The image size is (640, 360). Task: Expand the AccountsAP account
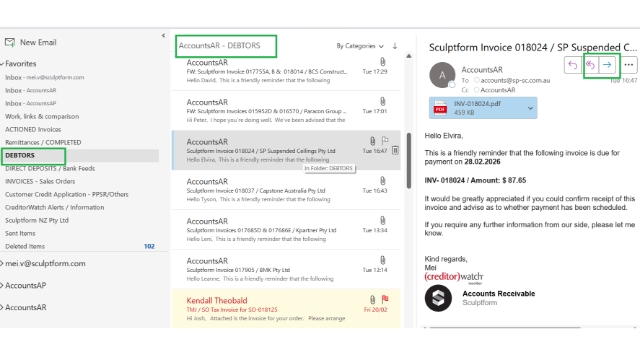(x=2, y=286)
